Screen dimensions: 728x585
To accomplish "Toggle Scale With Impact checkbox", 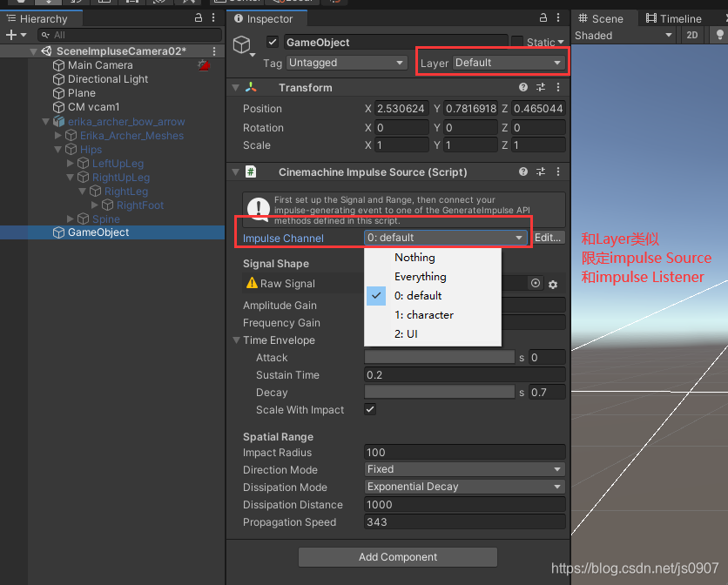I will (370, 409).
